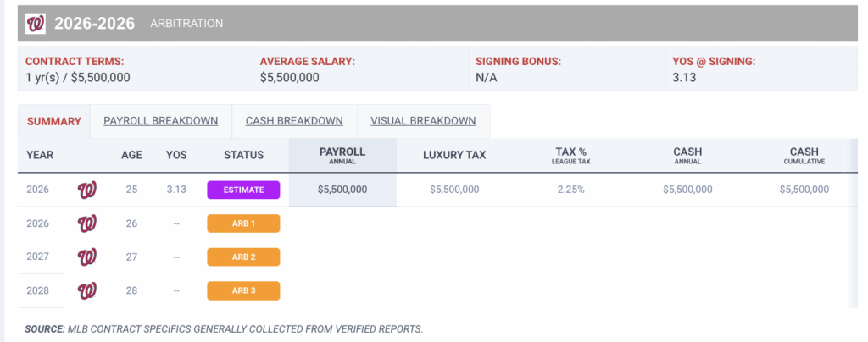Image resolution: width=868 pixels, height=342 pixels.
Task: Click the ARB 1 status badge
Action: [x=243, y=223]
